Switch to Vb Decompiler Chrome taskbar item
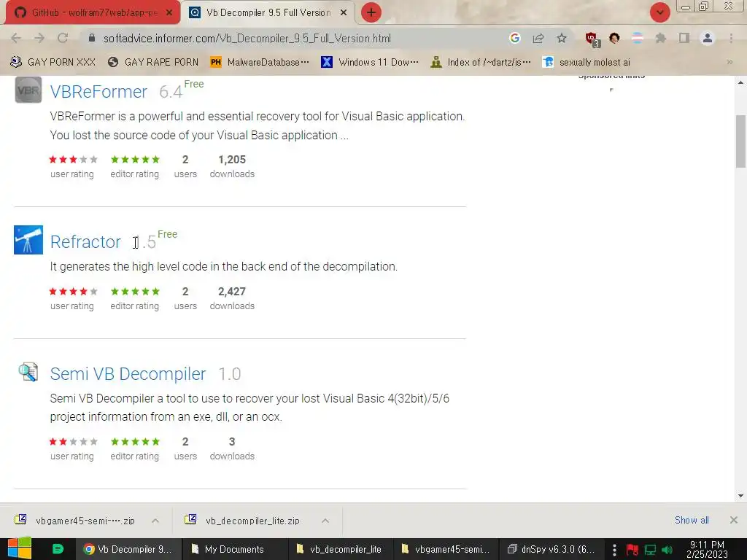 [128, 549]
